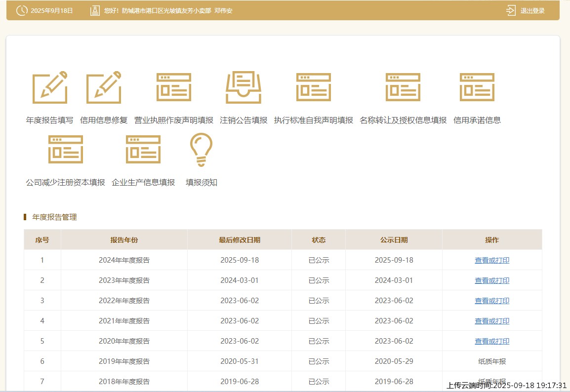Click the 公示日期 column header

tap(394, 240)
